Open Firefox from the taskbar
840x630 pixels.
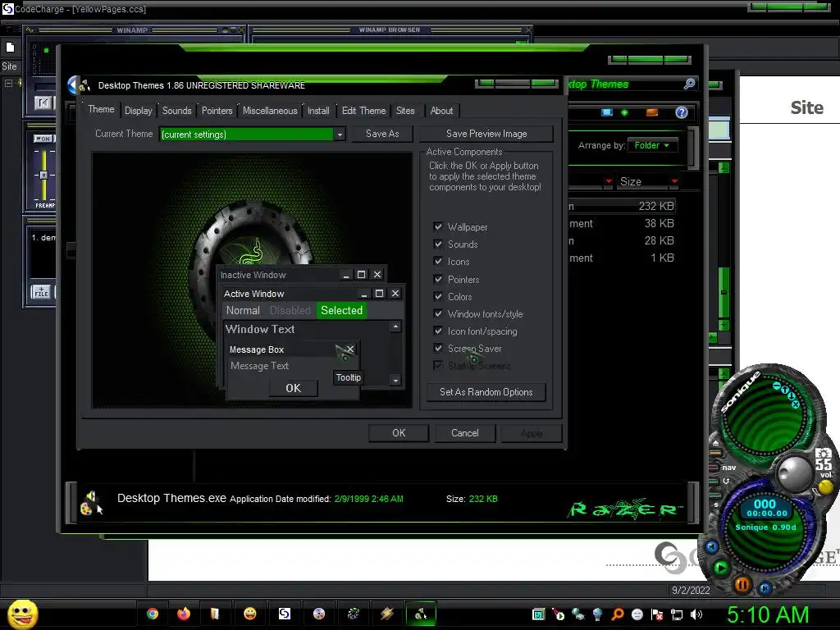point(184,614)
